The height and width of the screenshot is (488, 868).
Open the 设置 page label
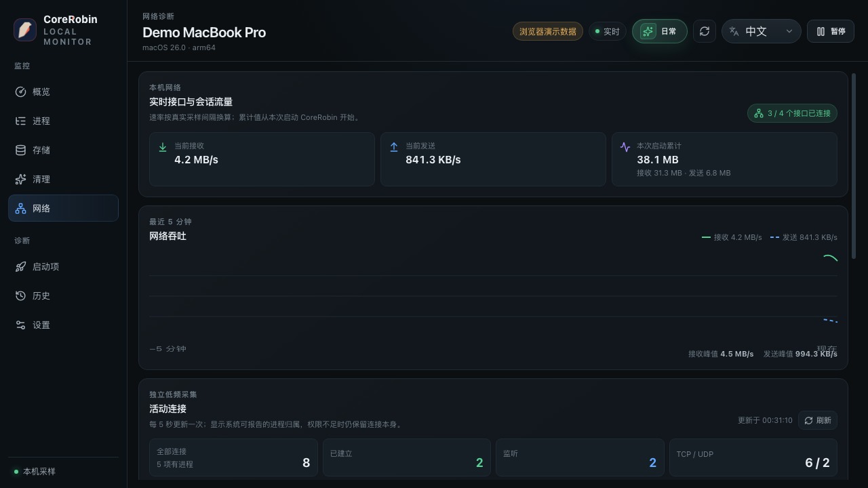pyautogui.click(x=41, y=325)
